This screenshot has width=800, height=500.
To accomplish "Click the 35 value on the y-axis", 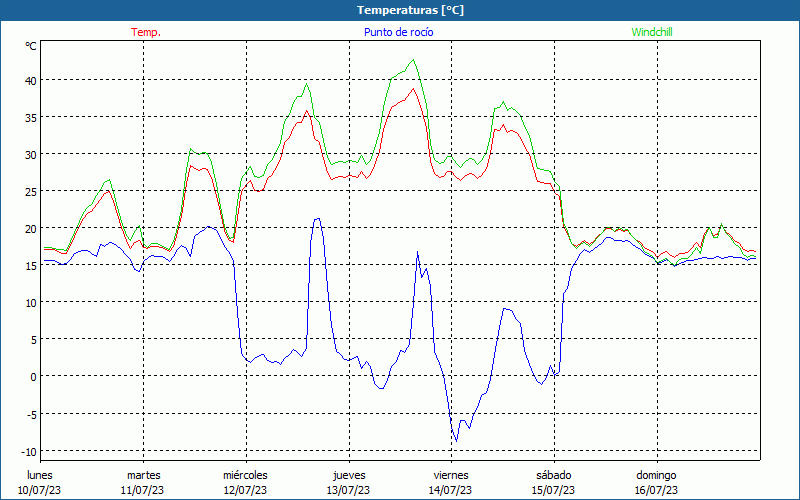I will pos(31,117).
